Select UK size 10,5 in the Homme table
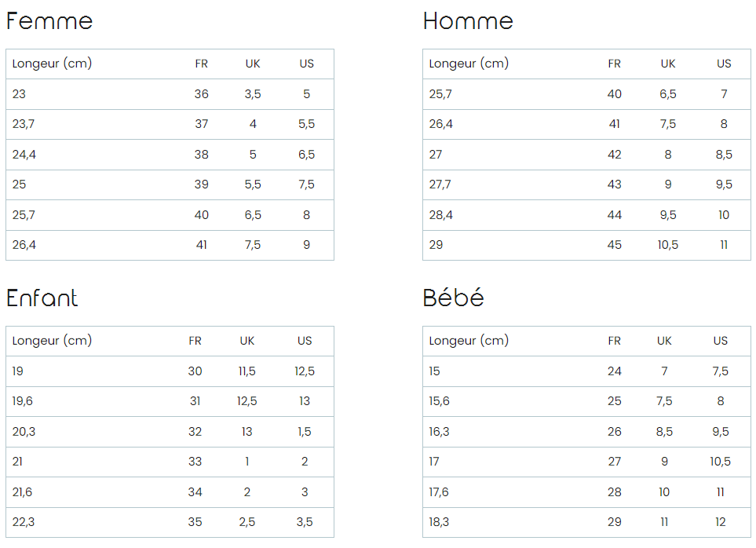Screen dimensions: 756x548 point(668,245)
